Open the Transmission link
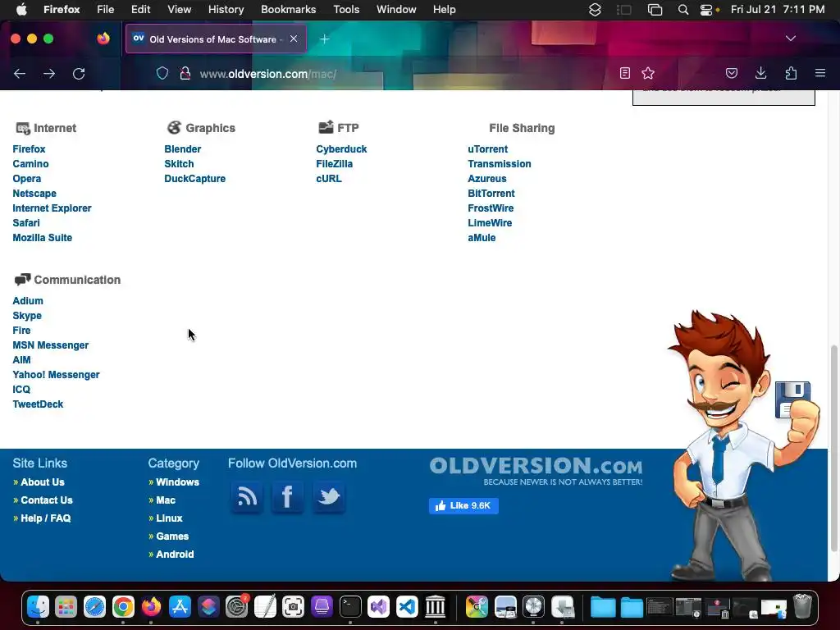The width and height of the screenshot is (840, 630). point(500,164)
